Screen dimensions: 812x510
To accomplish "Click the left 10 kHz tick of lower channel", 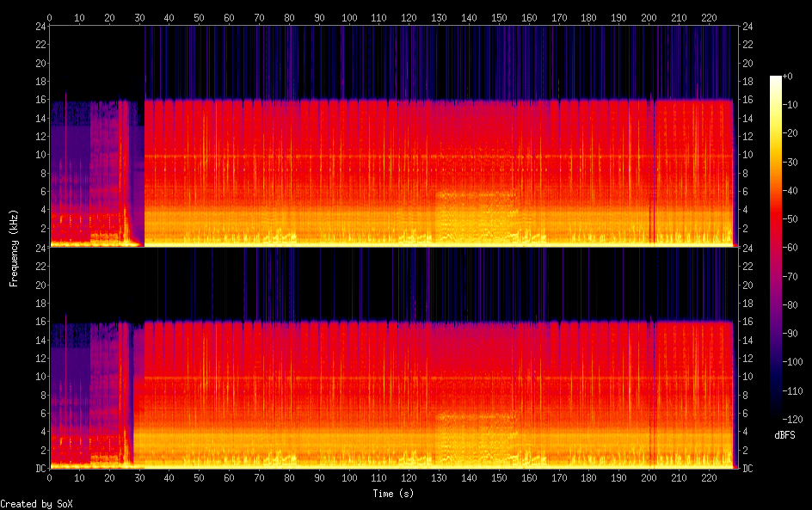I will point(39,377).
